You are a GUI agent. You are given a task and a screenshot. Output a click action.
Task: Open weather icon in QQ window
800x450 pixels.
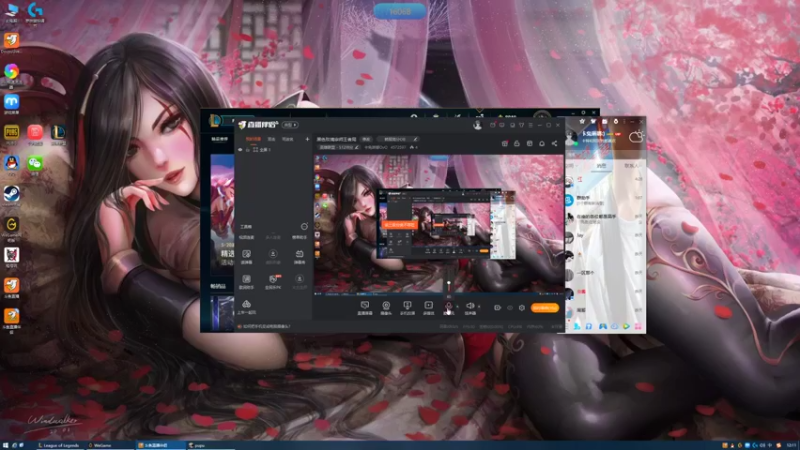[x=636, y=136]
